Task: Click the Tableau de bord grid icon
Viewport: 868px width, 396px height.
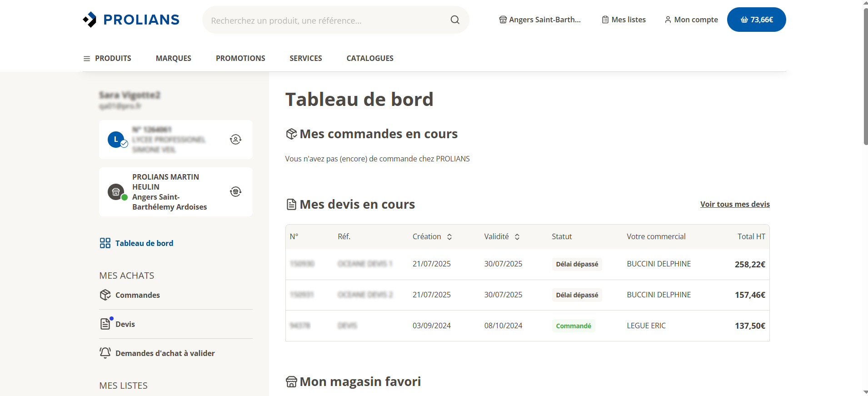Action: tap(105, 243)
